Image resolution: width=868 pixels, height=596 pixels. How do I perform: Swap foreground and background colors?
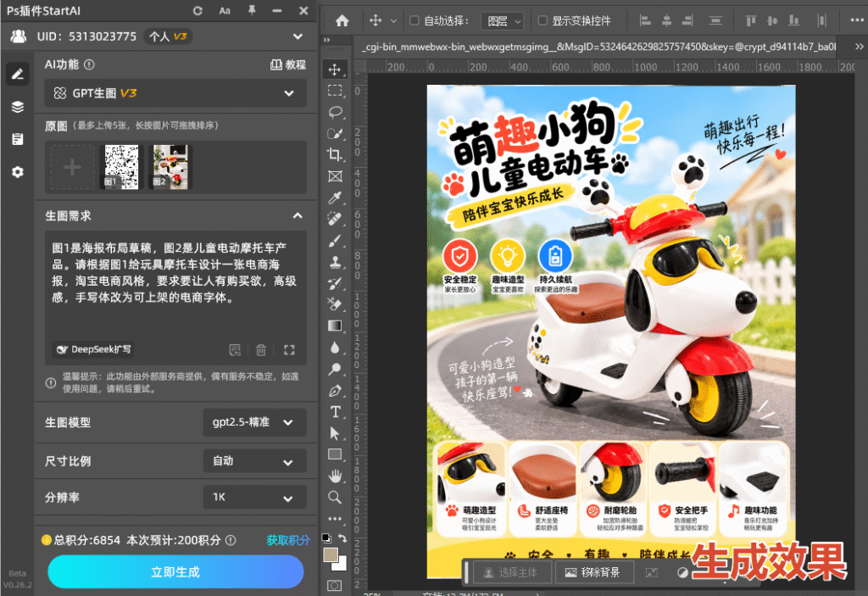click(342, 538)
